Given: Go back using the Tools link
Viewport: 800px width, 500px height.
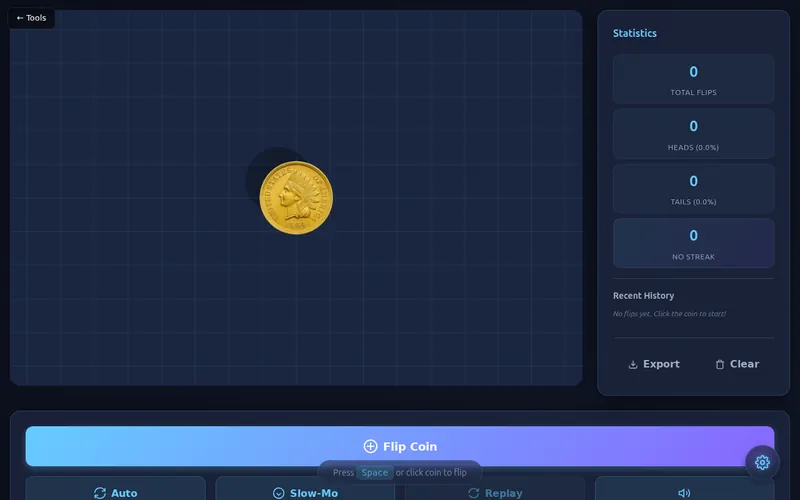Looking at the screenshot, I should [31, 18].
